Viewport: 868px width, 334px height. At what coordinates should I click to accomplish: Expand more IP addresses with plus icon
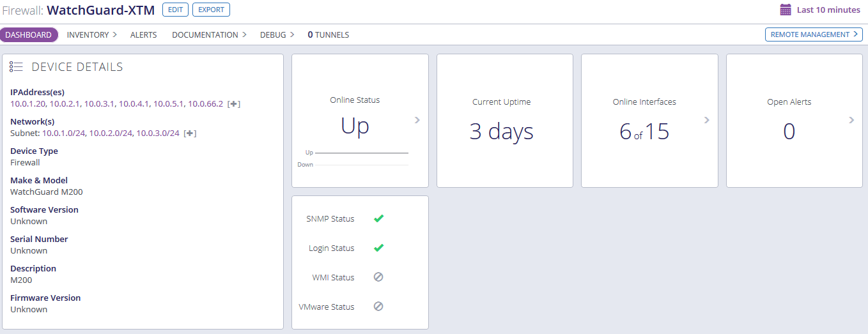(234, 104)
